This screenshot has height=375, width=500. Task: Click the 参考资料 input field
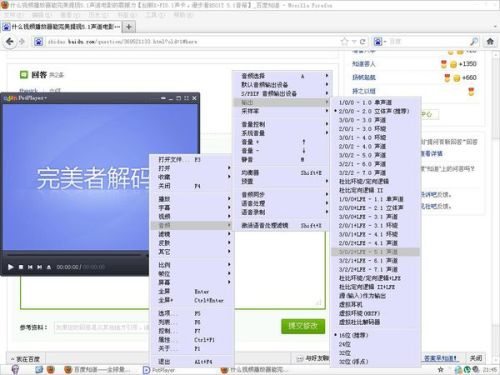(x=102, y=327)
